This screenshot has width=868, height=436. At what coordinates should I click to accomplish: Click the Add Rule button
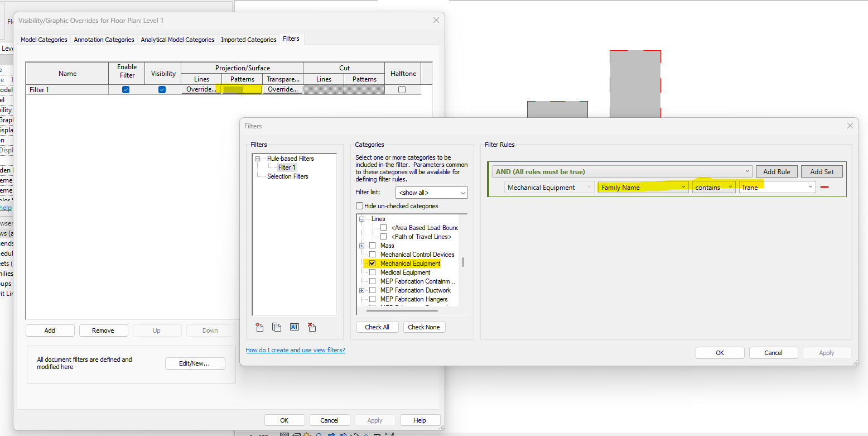[777, 171]
